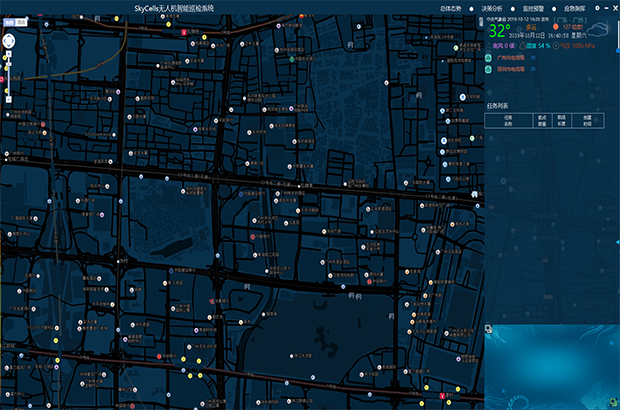Click the 广州市电信局 station icon
620x410 pixels.
tap(489, 58)
